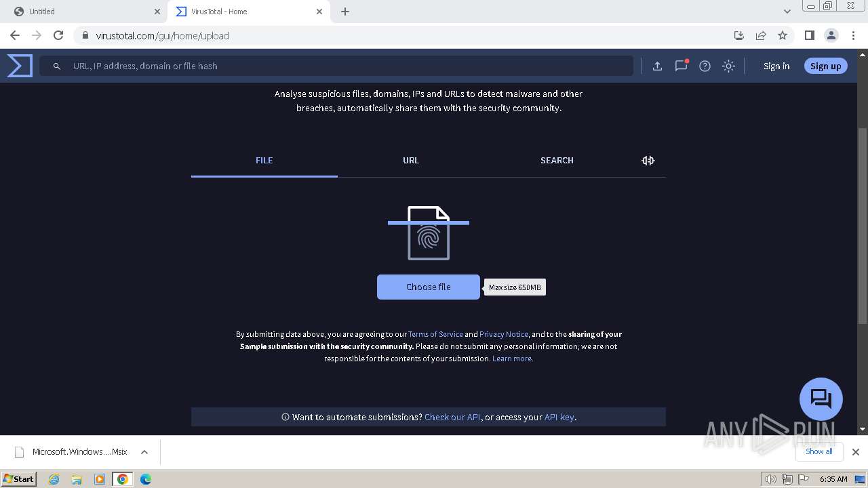Toggle the light/dark theme sun icon

click(728, 66)
